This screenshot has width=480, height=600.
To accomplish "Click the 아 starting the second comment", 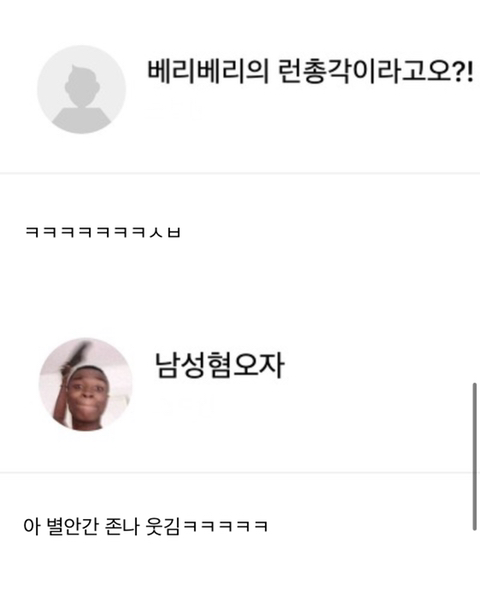I will 31,527.
